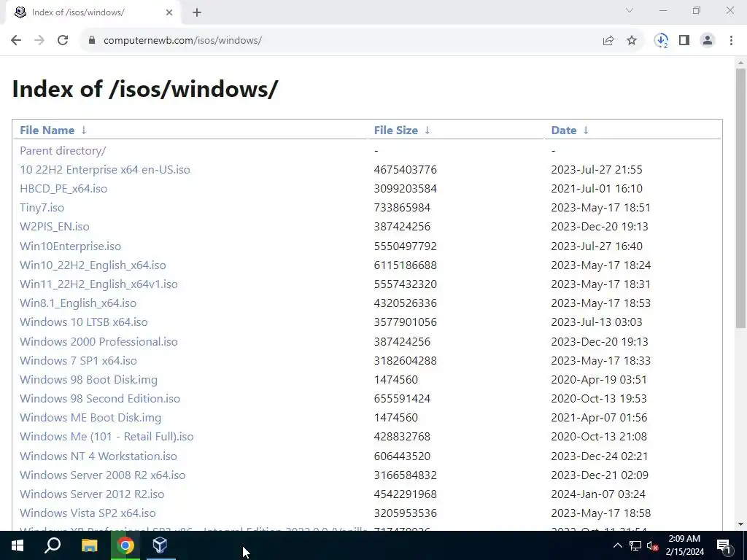Open a new browser tab
The image size is (747, 560).
coord(197,12)
